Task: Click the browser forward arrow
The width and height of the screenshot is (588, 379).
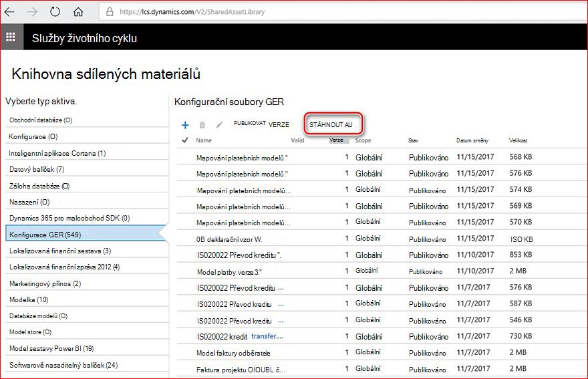Action: [x=32, y=11]
